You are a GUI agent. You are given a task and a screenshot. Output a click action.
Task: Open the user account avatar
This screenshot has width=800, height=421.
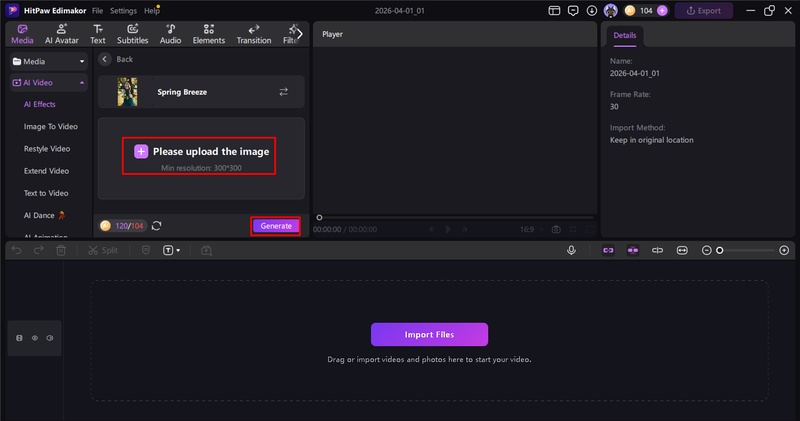(610, 11)
